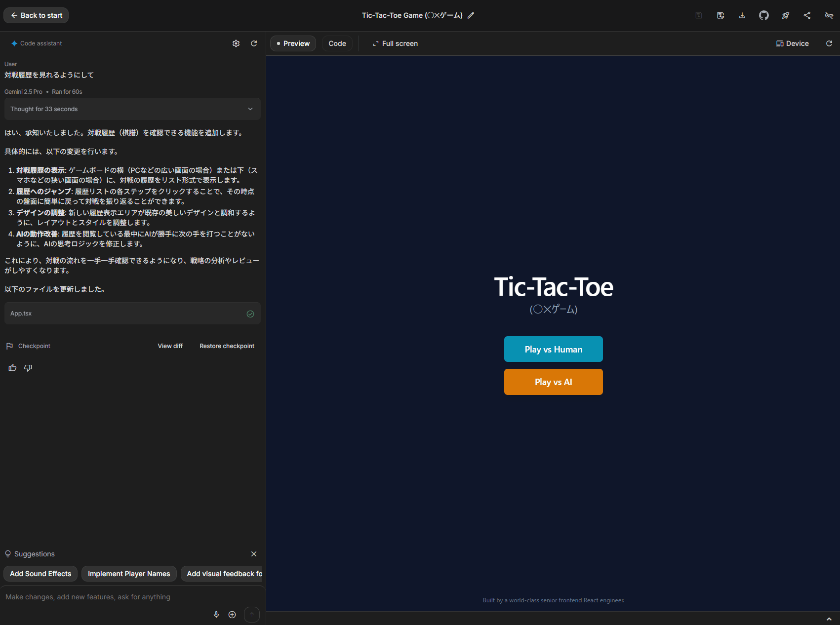Start a game with Play vs Human
This screenshot has width=840, height=625.
tap(554, 349)
